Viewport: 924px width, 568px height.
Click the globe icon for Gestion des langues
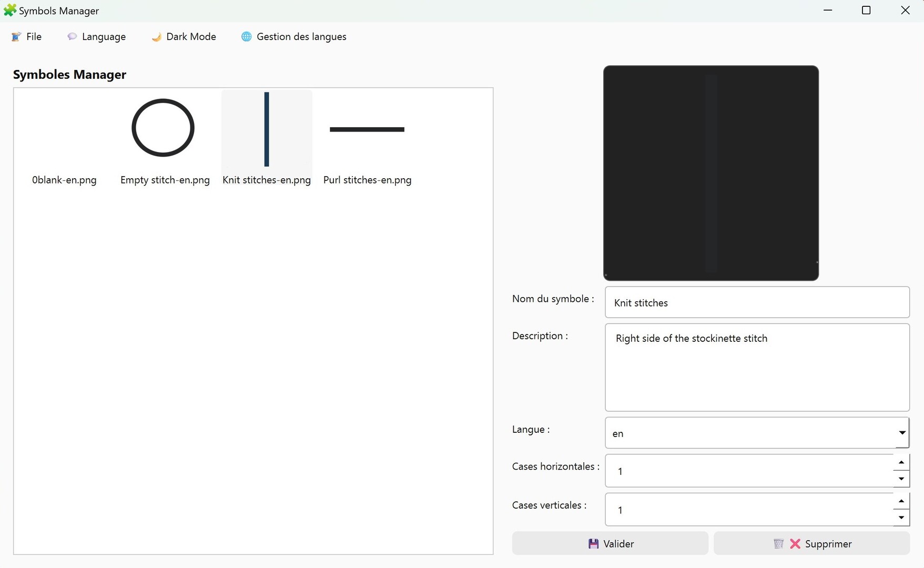pyautogui.click(x=246, y=36)
